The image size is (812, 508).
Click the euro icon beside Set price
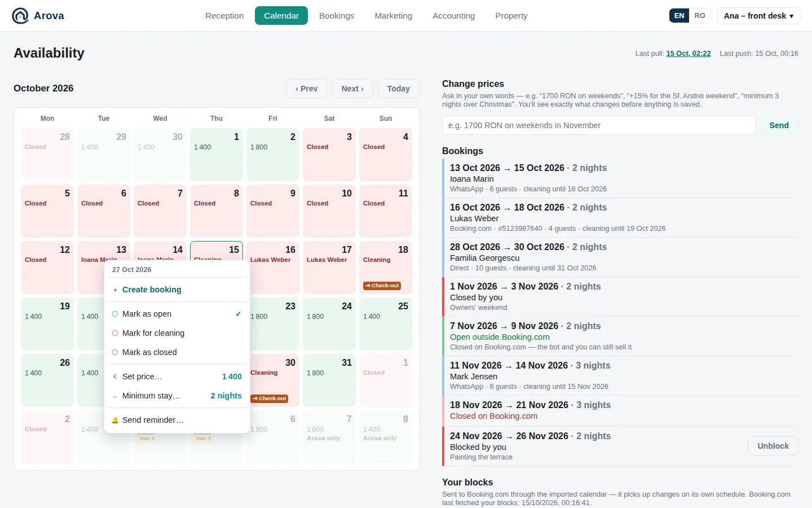115,376
